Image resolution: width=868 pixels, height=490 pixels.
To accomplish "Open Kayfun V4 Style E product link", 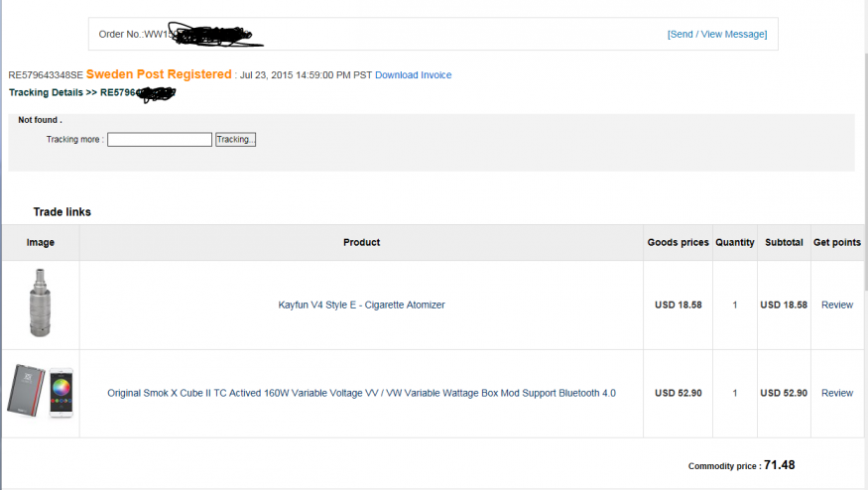I will tap(361, 306).
